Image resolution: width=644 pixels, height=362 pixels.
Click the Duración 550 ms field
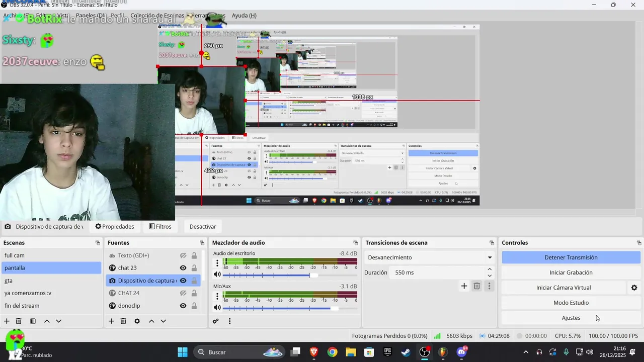437,273
